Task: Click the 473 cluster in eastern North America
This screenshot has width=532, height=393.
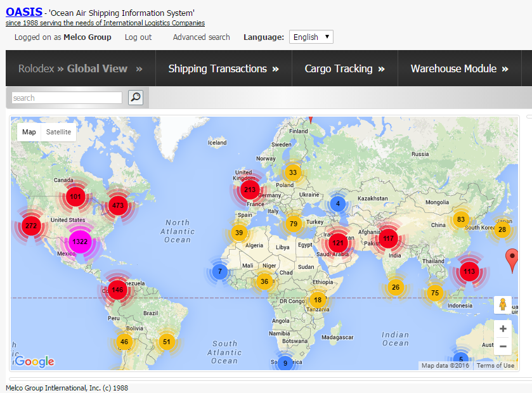Action: click(x=118, y=205)
